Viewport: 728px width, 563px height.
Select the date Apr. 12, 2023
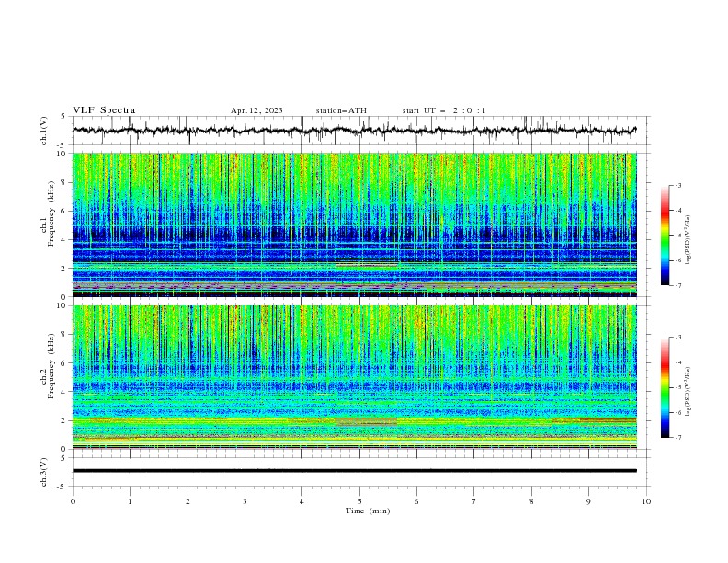point(256,110)
